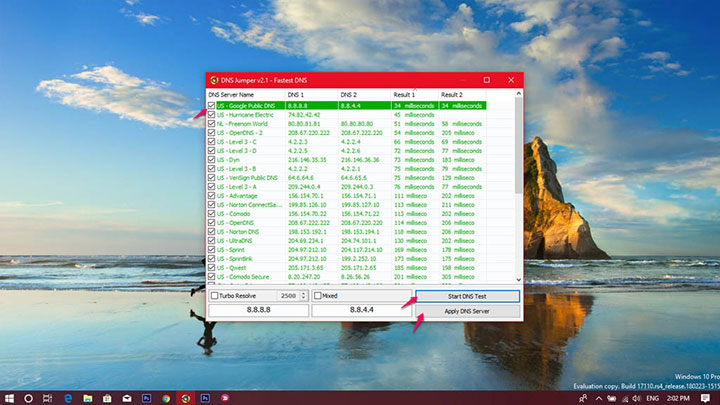Toggle the US - Qwest checkbox
Viewport: 720px width, 405px height.
211,267
